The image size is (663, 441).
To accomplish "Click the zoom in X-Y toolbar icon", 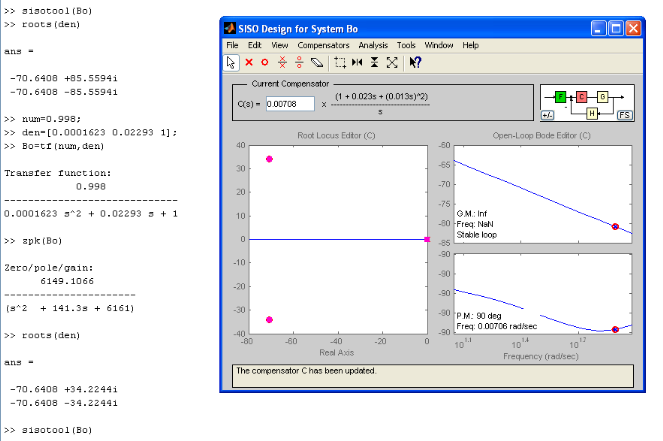I will [x=340, y=62].
